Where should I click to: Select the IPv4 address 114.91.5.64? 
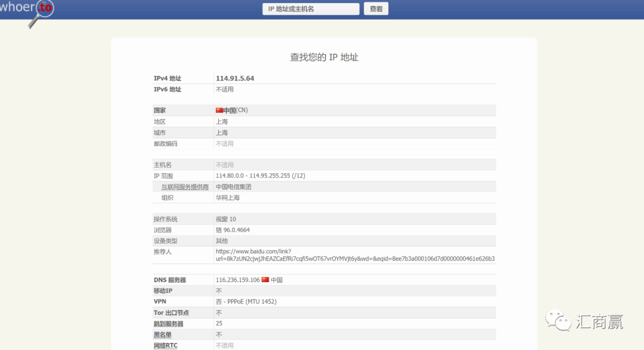pos(235,78)
